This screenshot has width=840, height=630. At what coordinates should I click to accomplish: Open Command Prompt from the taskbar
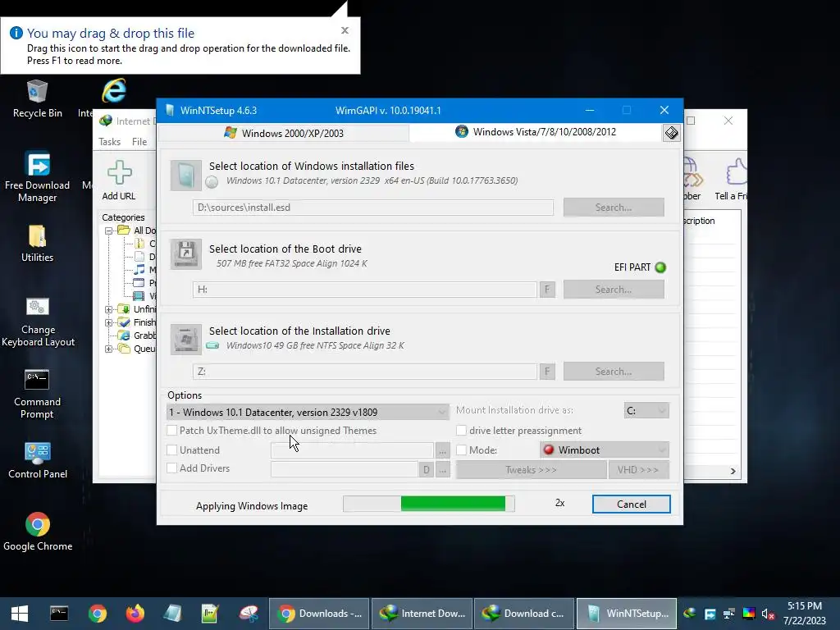pos(59,614)
